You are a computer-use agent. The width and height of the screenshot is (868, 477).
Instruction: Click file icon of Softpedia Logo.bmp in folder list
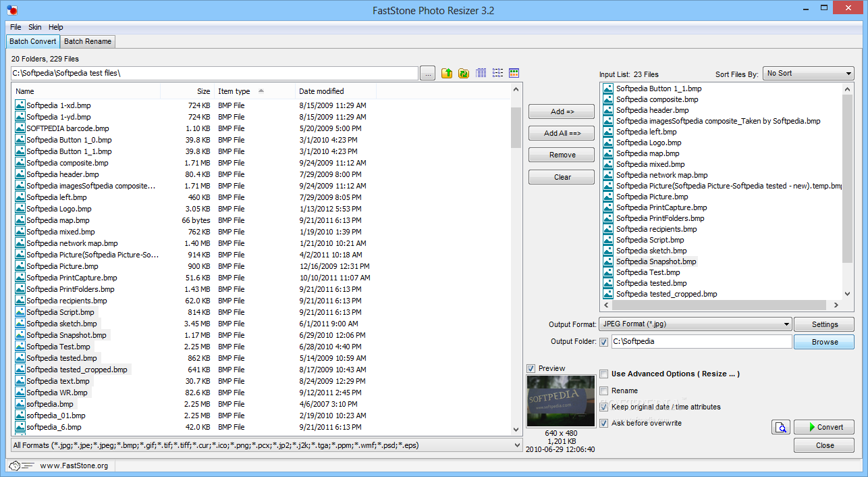20,209
